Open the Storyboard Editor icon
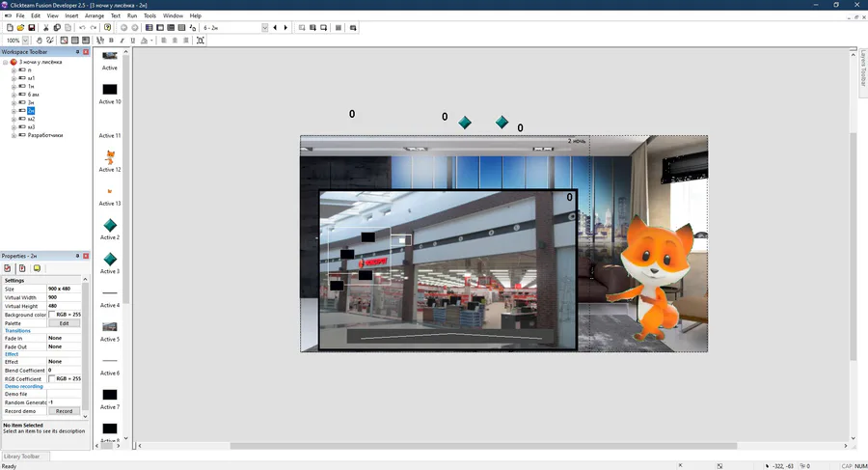Screen dimensions: 868x470 click(x=149, y=28)
